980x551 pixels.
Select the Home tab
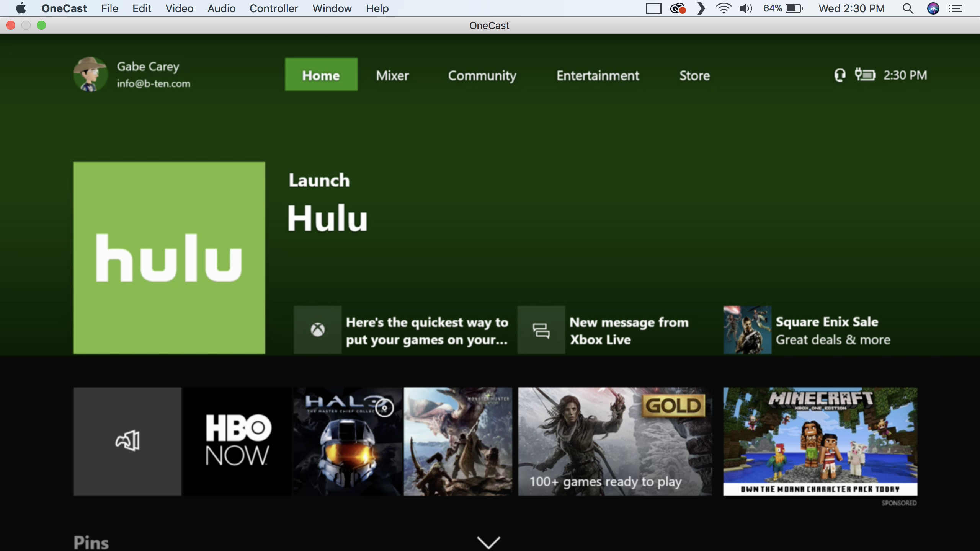tap(321, 74)
